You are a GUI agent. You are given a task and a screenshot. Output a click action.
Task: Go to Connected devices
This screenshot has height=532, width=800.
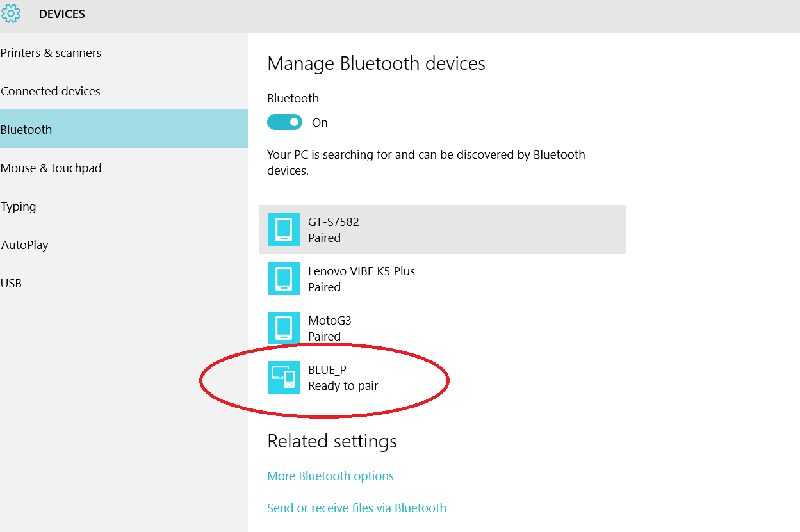coord(51,92)
